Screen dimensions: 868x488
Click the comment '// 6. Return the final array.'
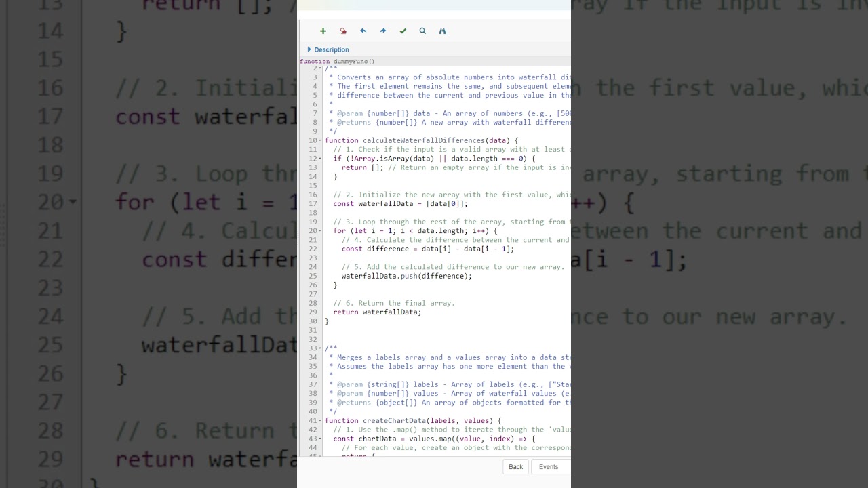pyautogui.click(x=394, y=303)
